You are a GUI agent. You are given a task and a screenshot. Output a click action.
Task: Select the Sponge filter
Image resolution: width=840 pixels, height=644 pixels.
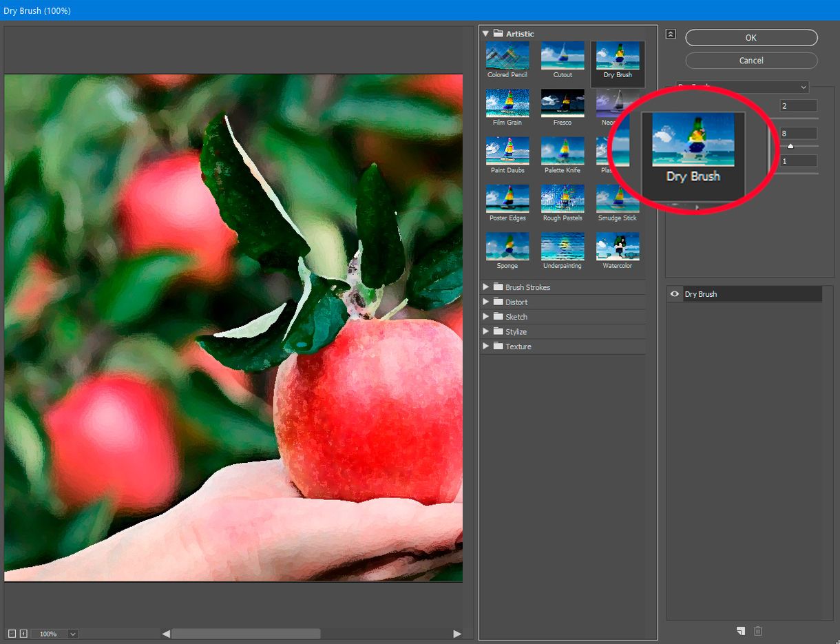[507, 247]
